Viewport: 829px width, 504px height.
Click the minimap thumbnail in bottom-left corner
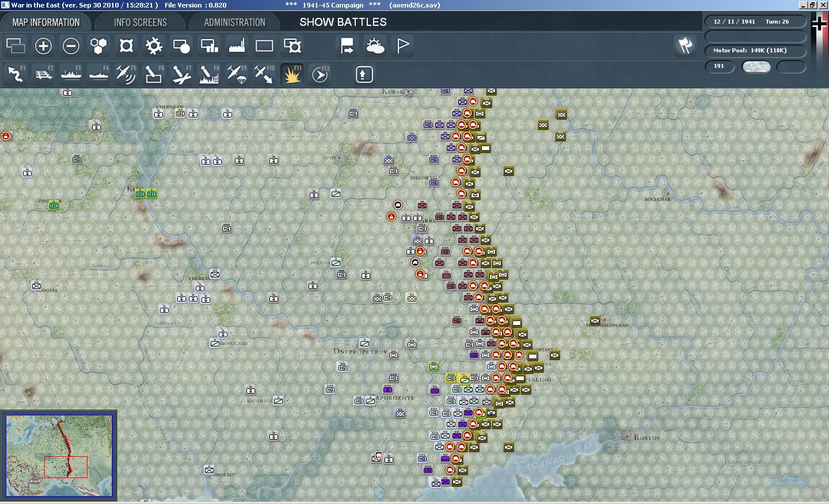[59, 455]
